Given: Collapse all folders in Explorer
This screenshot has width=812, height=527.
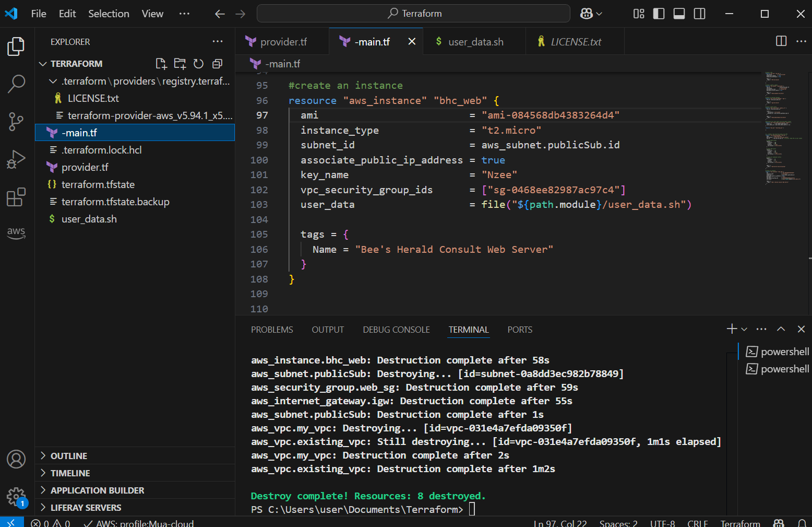Looking at the screenshot, I should [218, 64].
